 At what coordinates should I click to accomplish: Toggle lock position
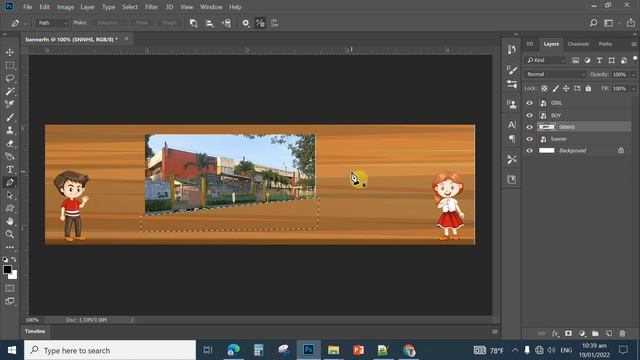(566, 88)
